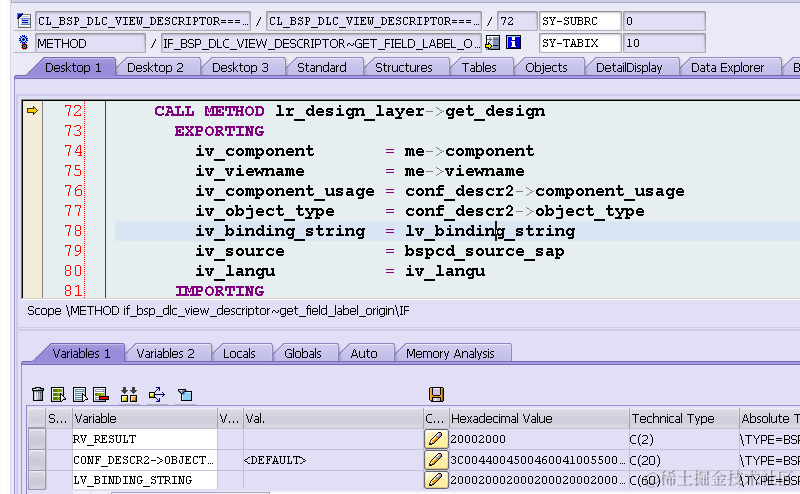The width and height of the screenshot is (800, 494).
Task: Open the Locals tab
Action: click(239, 353)
